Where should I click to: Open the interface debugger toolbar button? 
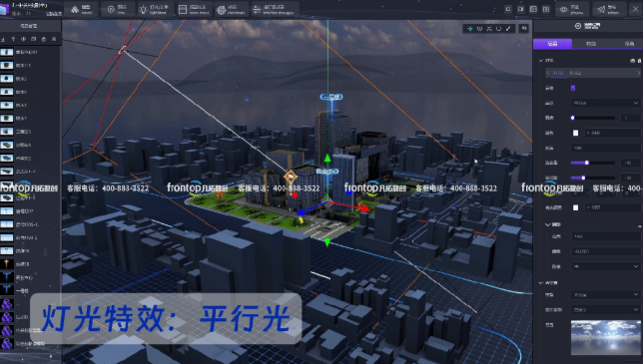point(275,9)
